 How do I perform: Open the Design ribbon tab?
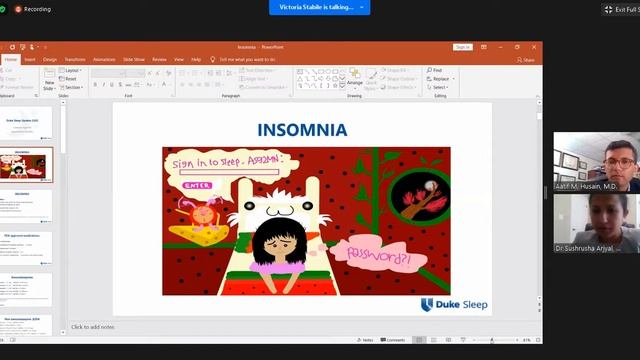pos(50,60)
